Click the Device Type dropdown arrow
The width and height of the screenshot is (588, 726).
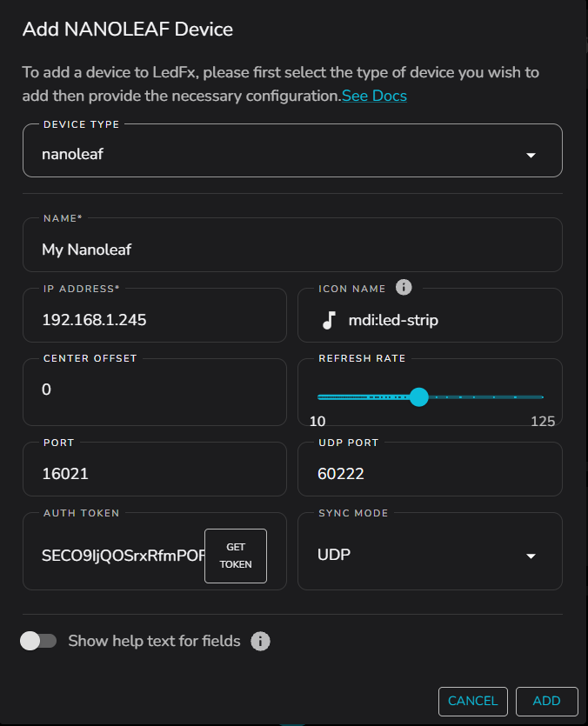[x=531, y=155]
